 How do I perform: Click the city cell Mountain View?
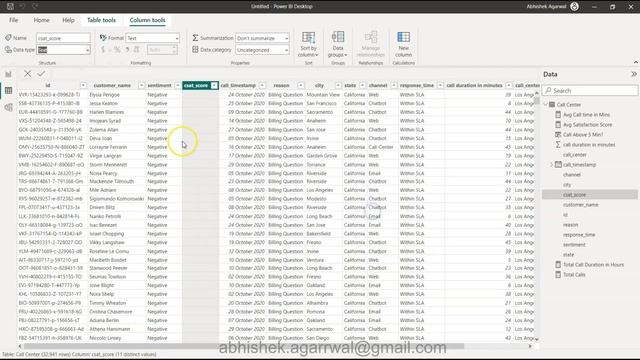click(323, 95)
